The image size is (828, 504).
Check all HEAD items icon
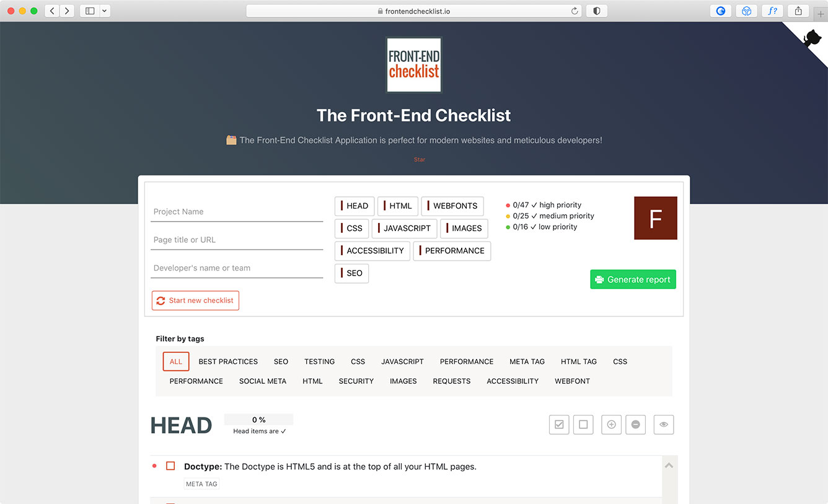click(x=559, y=425)
